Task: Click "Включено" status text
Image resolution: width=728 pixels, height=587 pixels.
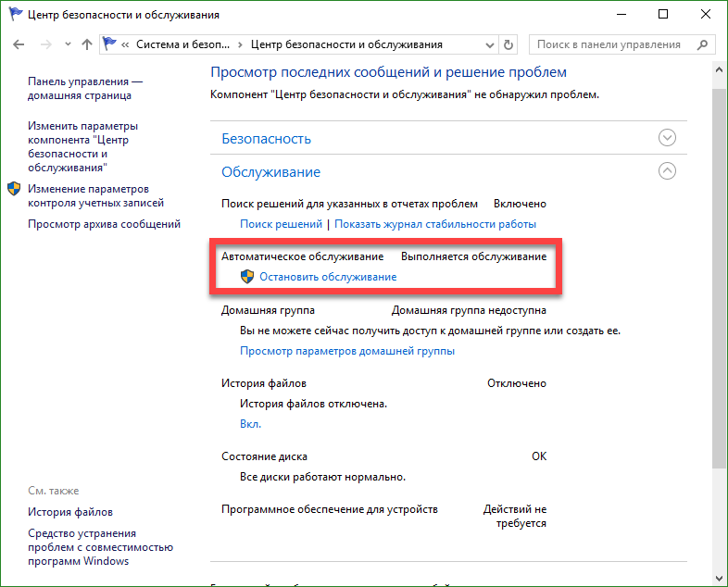Action: [520, 205]
